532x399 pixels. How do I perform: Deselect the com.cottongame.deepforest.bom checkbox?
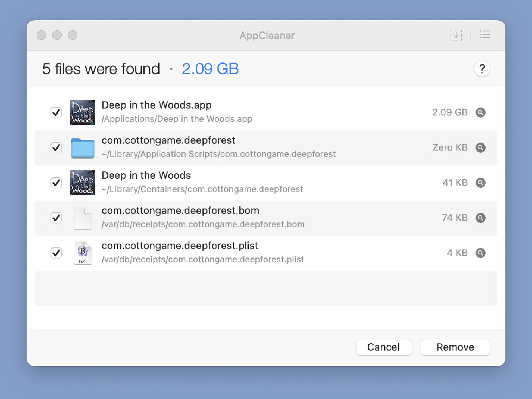point(56,218)
